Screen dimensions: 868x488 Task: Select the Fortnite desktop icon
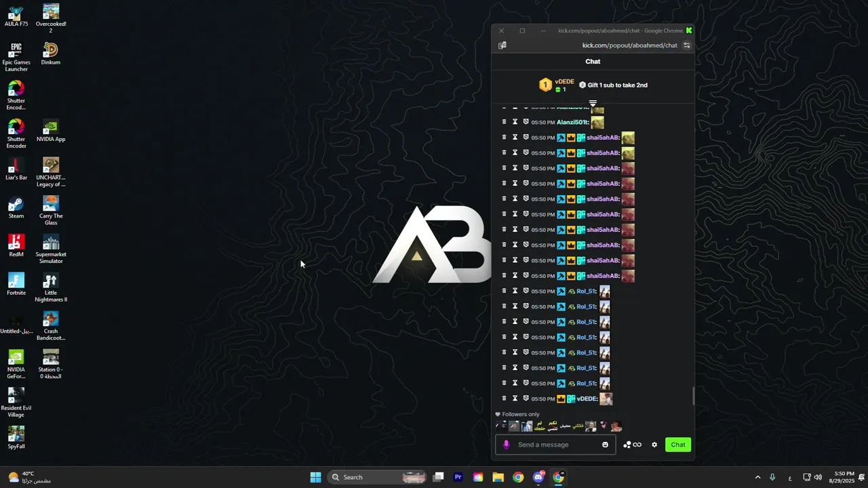click(16, 285)
